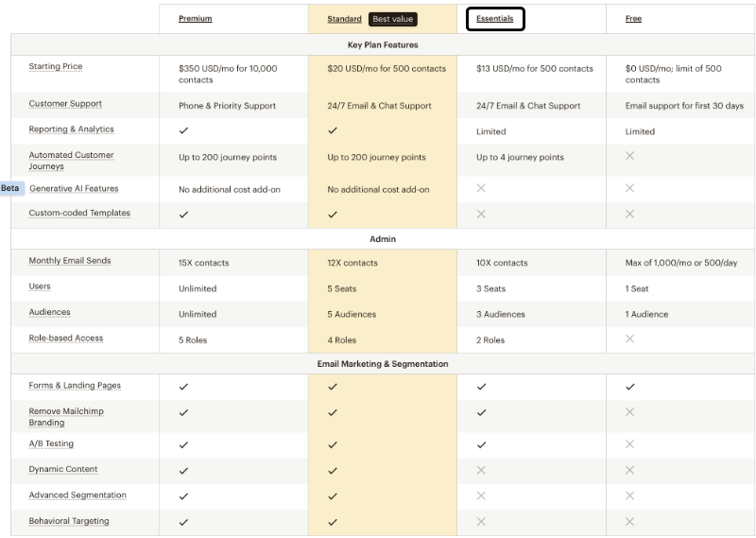This screenshot has width=756, height=538.
Task: Click Automated Customer Journeys label
Action: coord(72,160)
